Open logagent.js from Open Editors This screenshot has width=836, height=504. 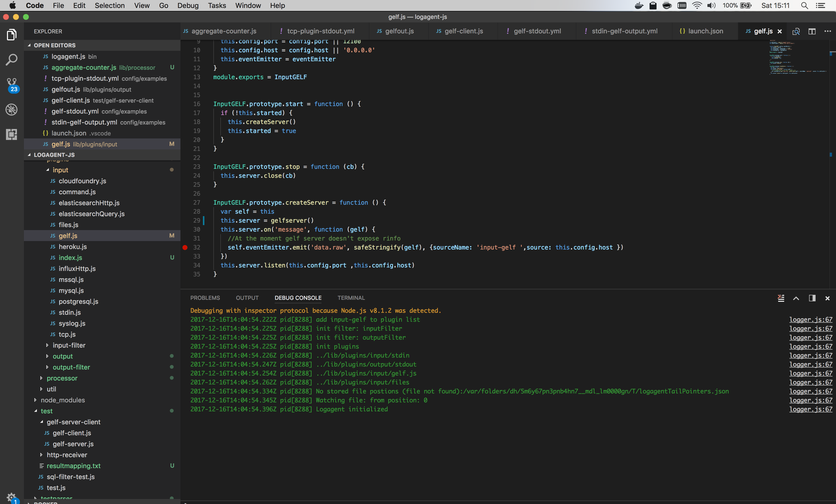coord(102,57)
